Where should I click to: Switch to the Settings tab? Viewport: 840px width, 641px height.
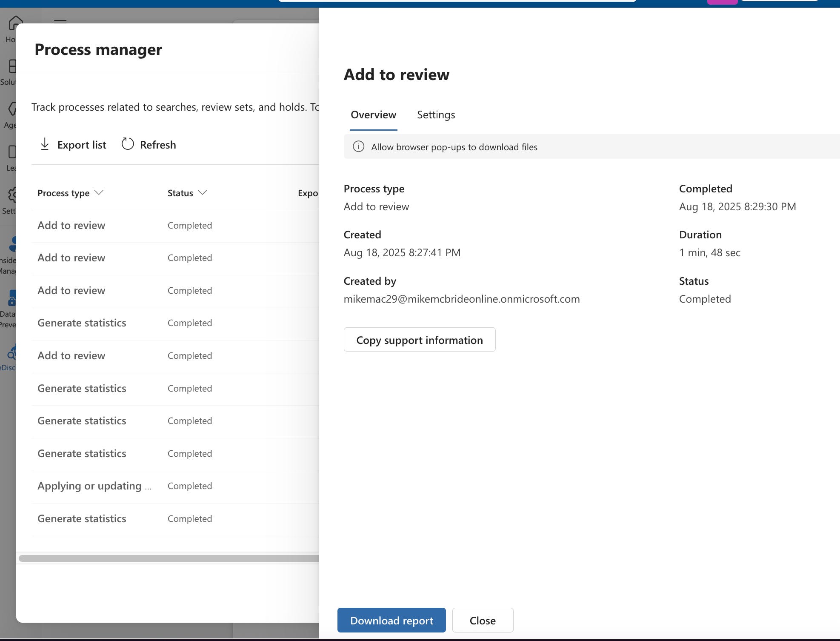[x=436, y=115]
